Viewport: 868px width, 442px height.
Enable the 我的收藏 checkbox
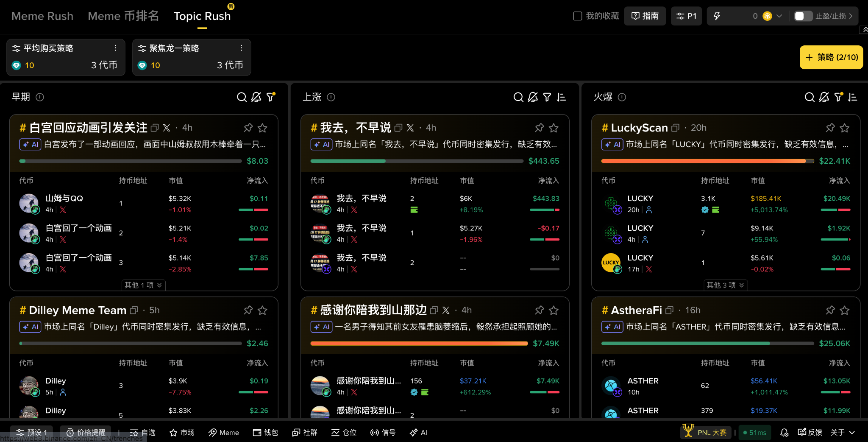pyautogui.click(x=577, y=16)
